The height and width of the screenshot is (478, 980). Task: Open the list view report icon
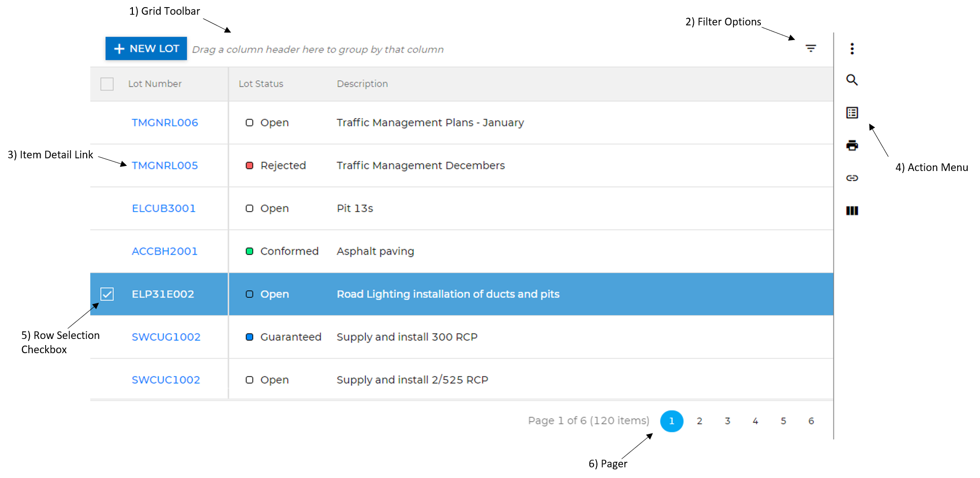(852, 113)
